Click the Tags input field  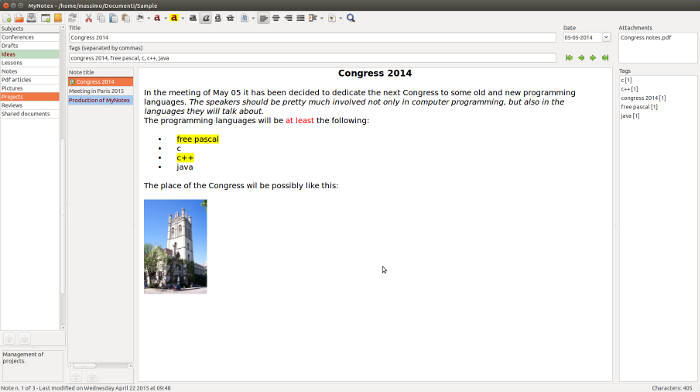tap(312, 58)
